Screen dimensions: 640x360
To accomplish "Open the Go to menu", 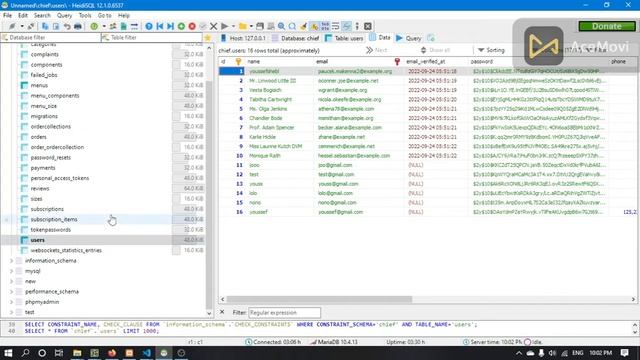I will pyautogui.click(x=104, y=16).
